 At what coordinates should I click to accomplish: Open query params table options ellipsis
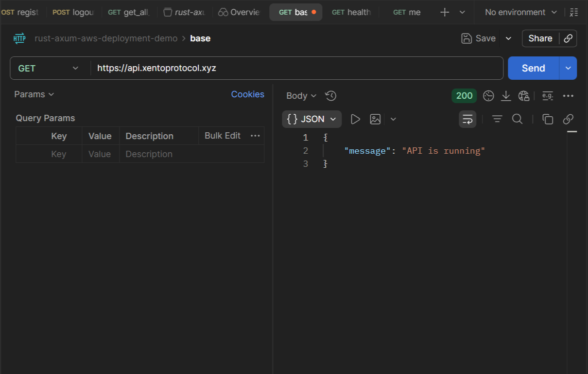point(255,136)
